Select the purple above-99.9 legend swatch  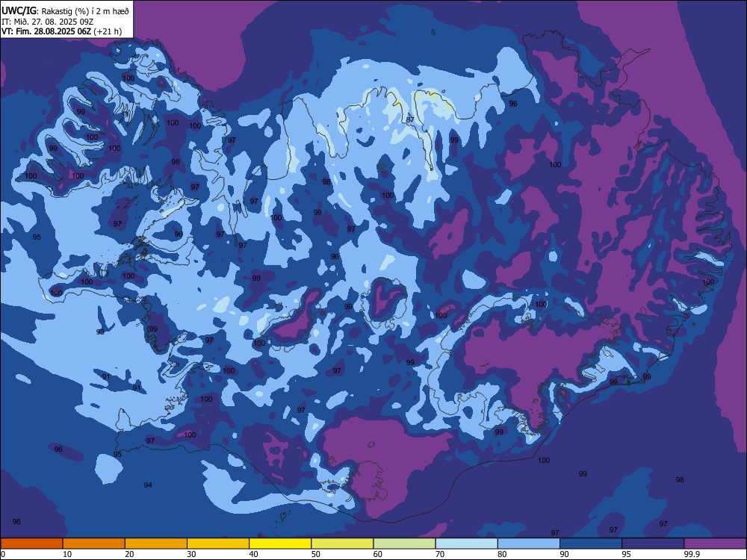pyautogui.click(x=715, y=544)
